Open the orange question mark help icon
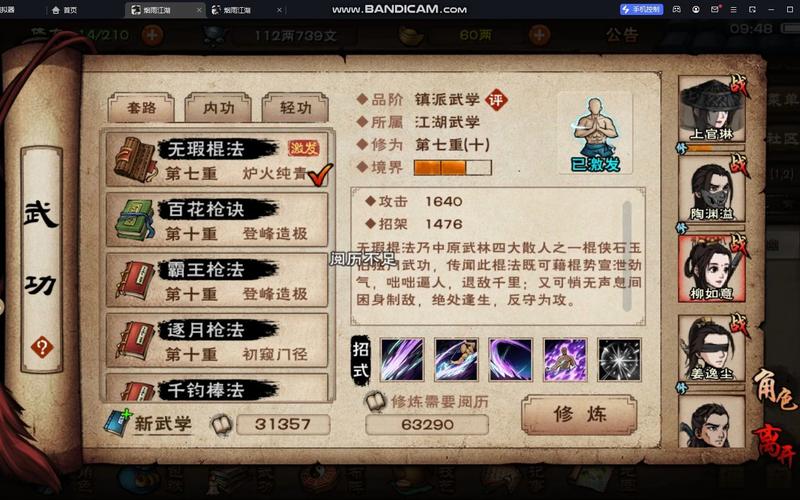 pos(42,347)
